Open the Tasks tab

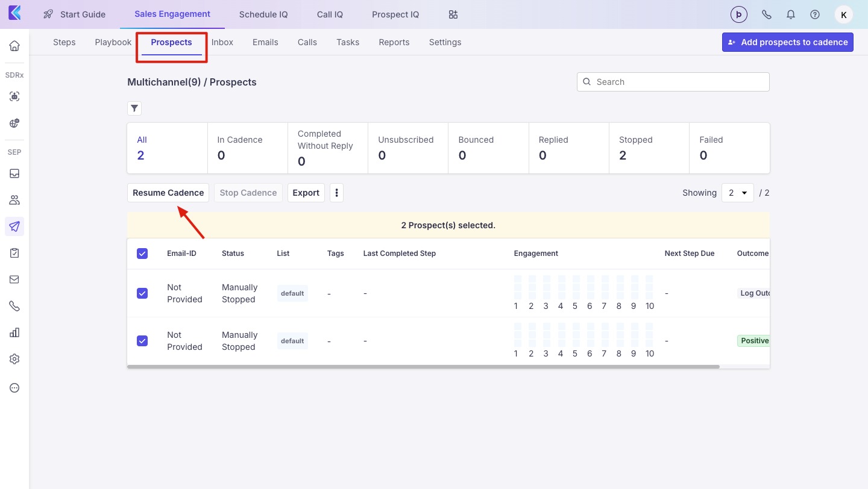coord(348,42)
